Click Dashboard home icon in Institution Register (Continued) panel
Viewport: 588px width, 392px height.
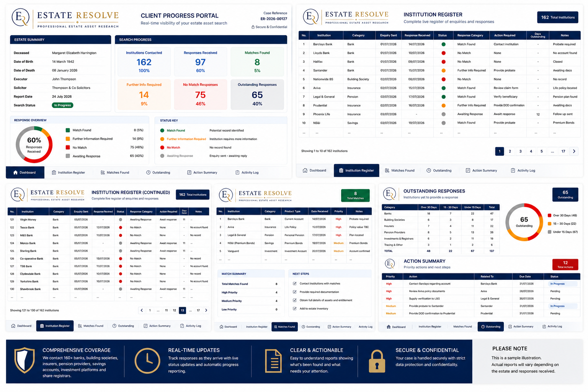click(13, 326)
